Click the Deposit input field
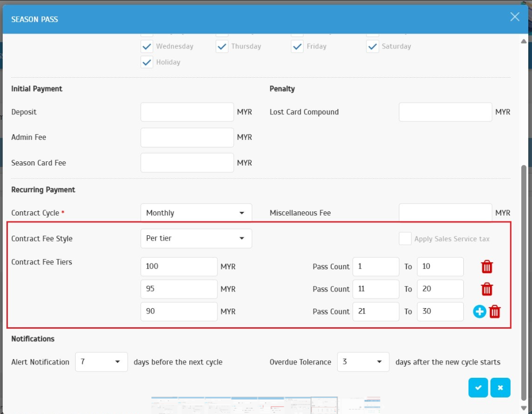532x414 pixels. (187, 112)
